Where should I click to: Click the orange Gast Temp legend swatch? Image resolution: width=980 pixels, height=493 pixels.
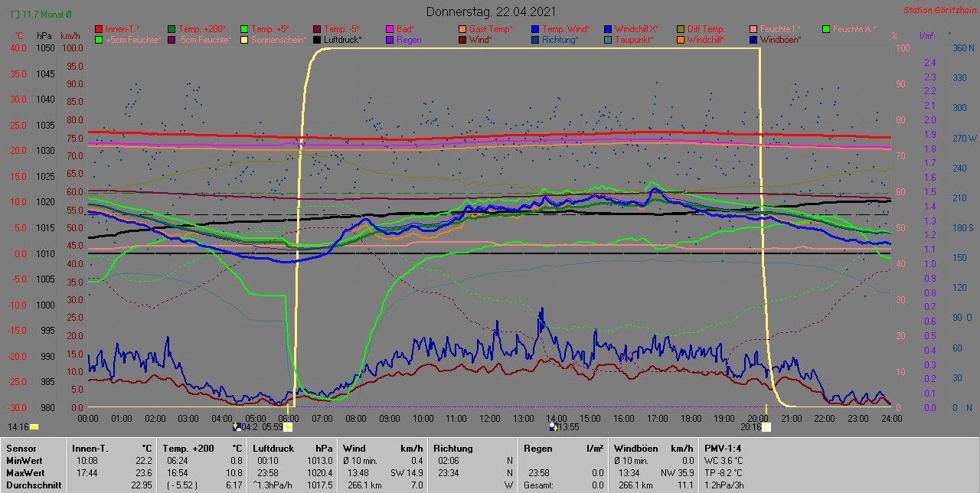[x=462, y=29]
